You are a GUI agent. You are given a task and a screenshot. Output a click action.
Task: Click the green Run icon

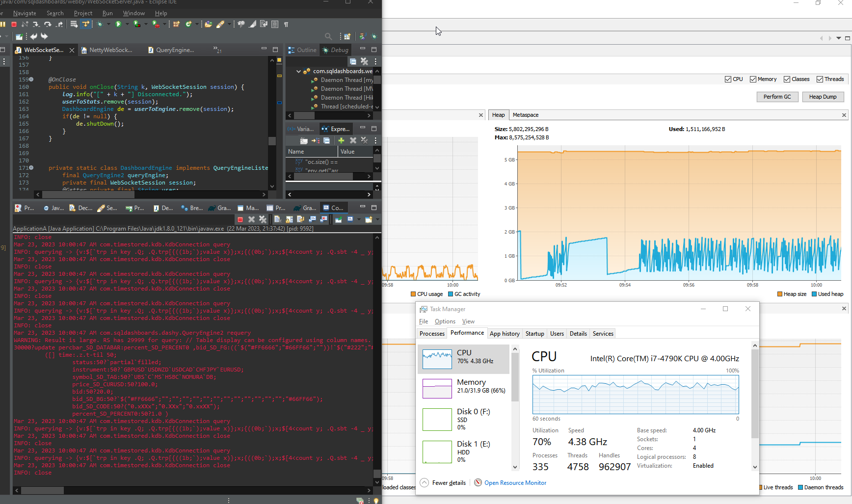coord(118,24)
